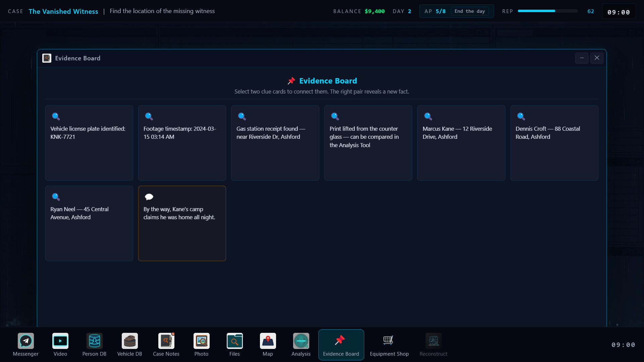This screenshot has width=644, height=362.
Task: Select the Kane's camp alibi statement card
Action: pos(182,224)
